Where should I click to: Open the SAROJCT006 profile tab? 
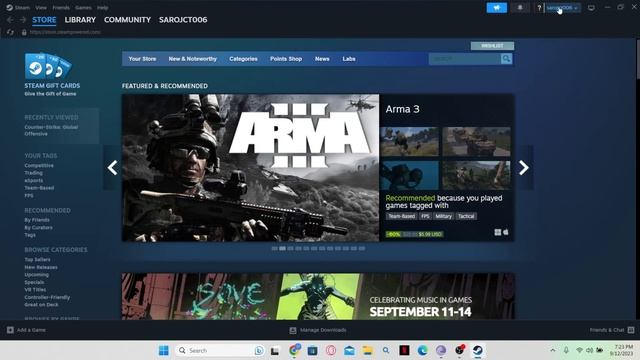(x=183, y=20)
